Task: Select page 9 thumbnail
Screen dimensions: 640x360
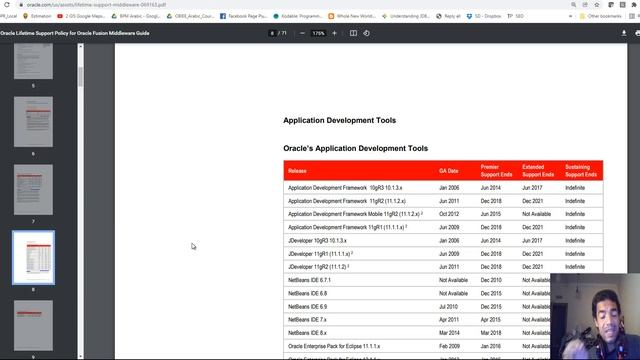Action: [33, 325]
